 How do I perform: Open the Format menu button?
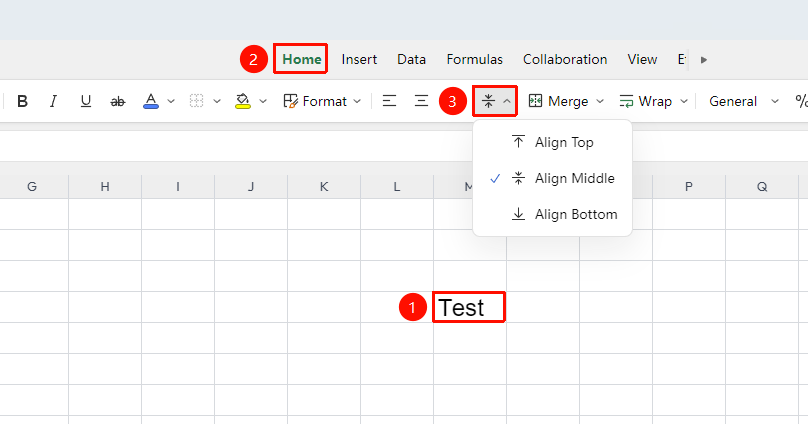point(322,101)
